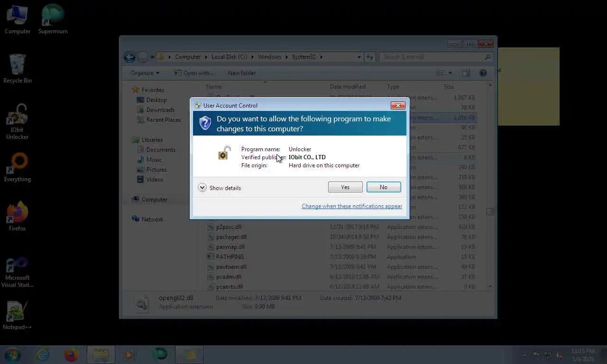Select Local Disk (C:) in the breadcrumb
Viewport: 607px width, 364px height.
click(x=229, y=57)
